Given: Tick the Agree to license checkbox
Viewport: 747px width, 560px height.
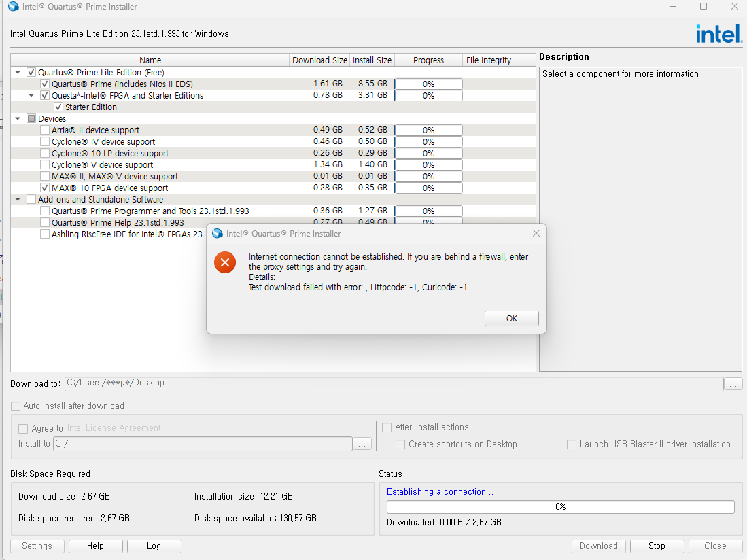Looking at the screenshot, I should [x=23, y=429].
